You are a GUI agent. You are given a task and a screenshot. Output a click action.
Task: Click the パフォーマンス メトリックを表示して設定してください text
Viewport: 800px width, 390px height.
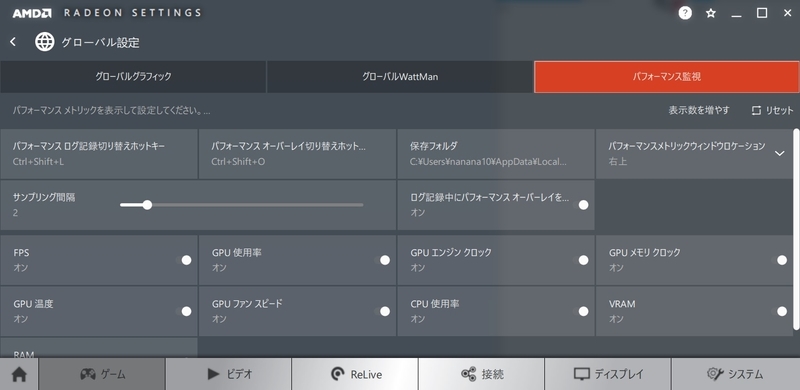(111, 110)
